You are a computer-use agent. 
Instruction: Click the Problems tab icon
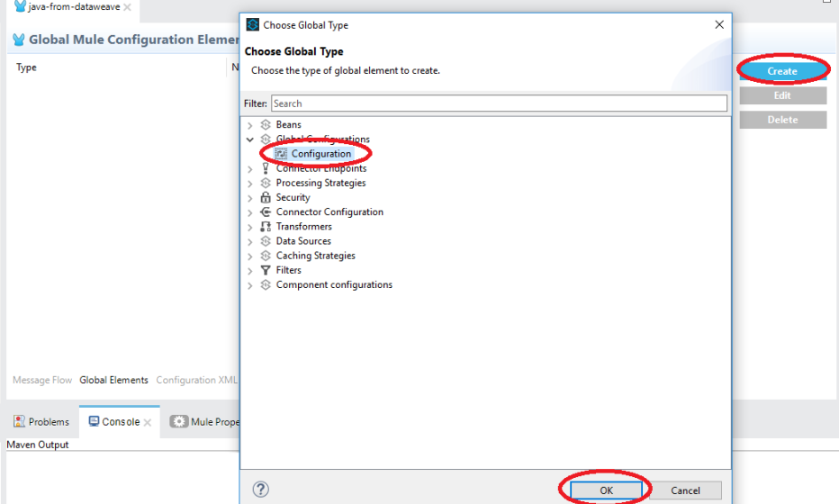pyautogui.click(x=19, y=421)
